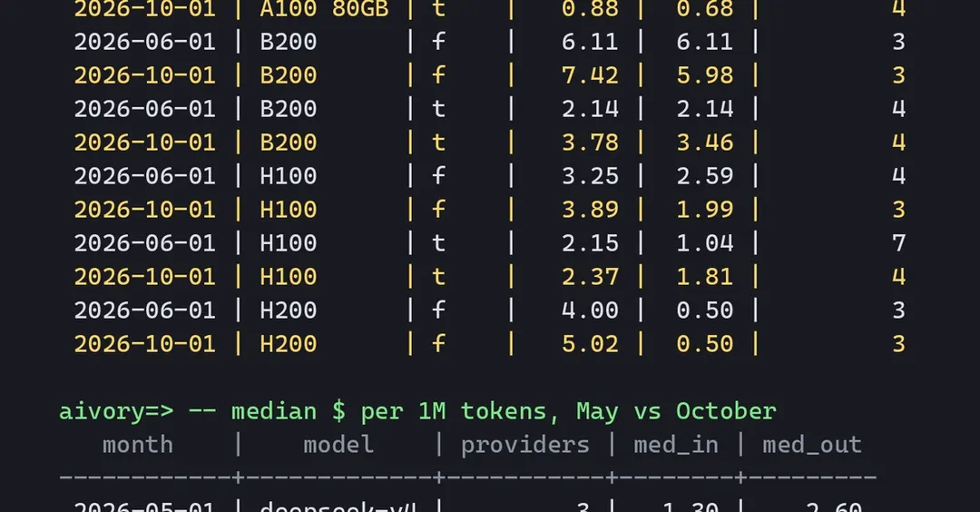Select the value 3.89 in the table
Image resolution: width=980 pixels, height=512 pixels.
point(590,210)
